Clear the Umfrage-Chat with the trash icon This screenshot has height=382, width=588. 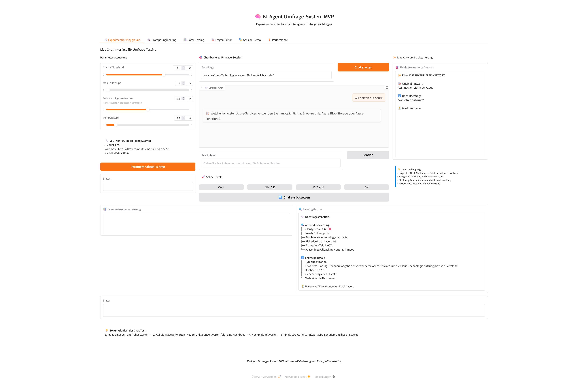click(x=387, y=87)
